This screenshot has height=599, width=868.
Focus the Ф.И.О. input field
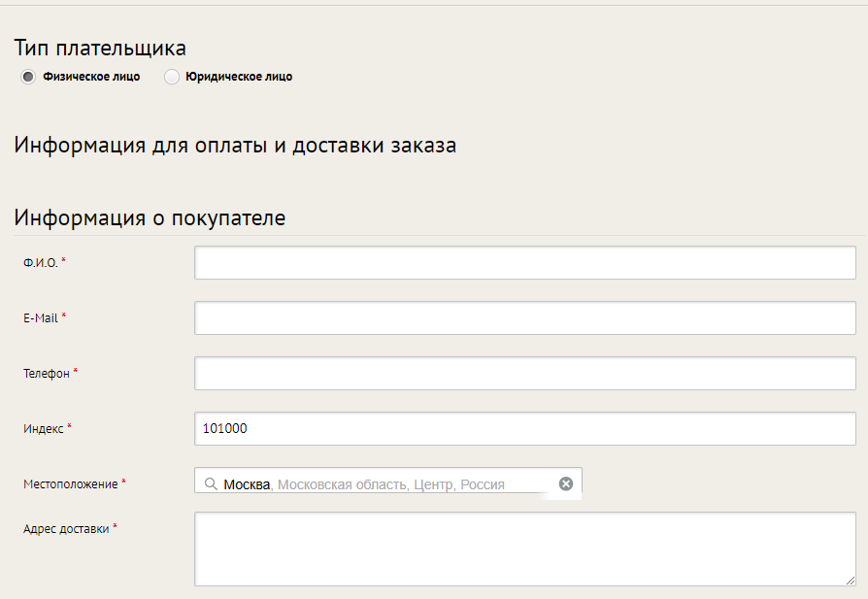click(525, 262)
